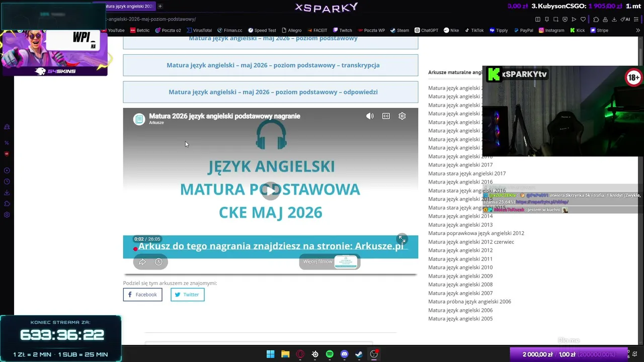The width and height of the screenshot is (644, 362).
Task: Open the Betclic bookmark
Action: tap(140, 30)
